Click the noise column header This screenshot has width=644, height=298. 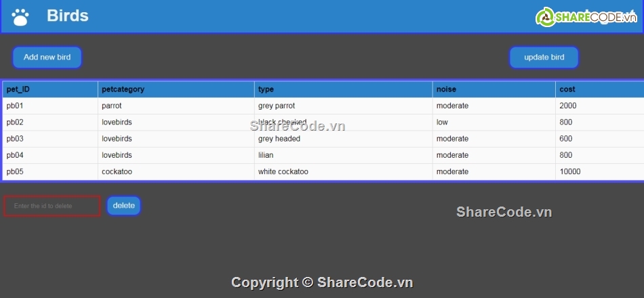446,89
